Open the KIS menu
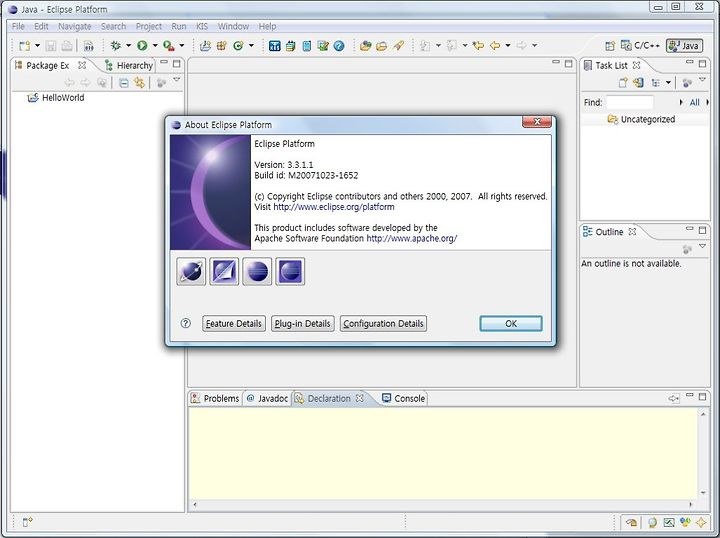The height and width of the screenshot is (538, 720). pyautogui.click(x=202, y=26)
